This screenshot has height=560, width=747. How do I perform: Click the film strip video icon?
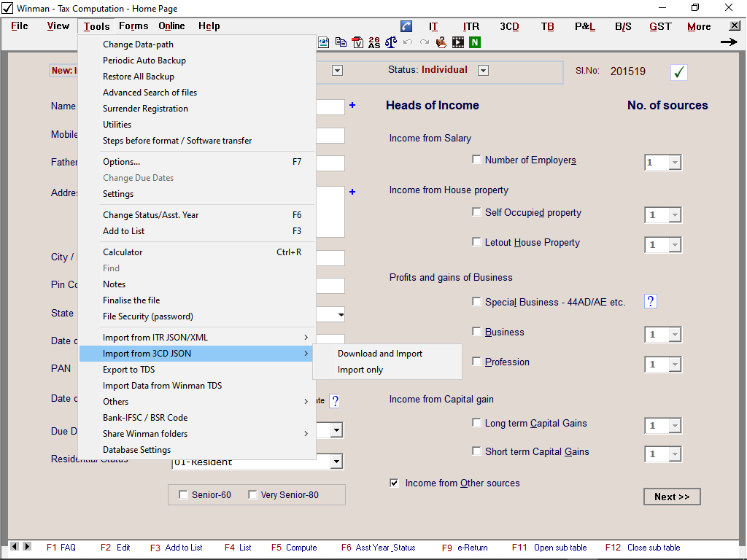coord(458,42)
